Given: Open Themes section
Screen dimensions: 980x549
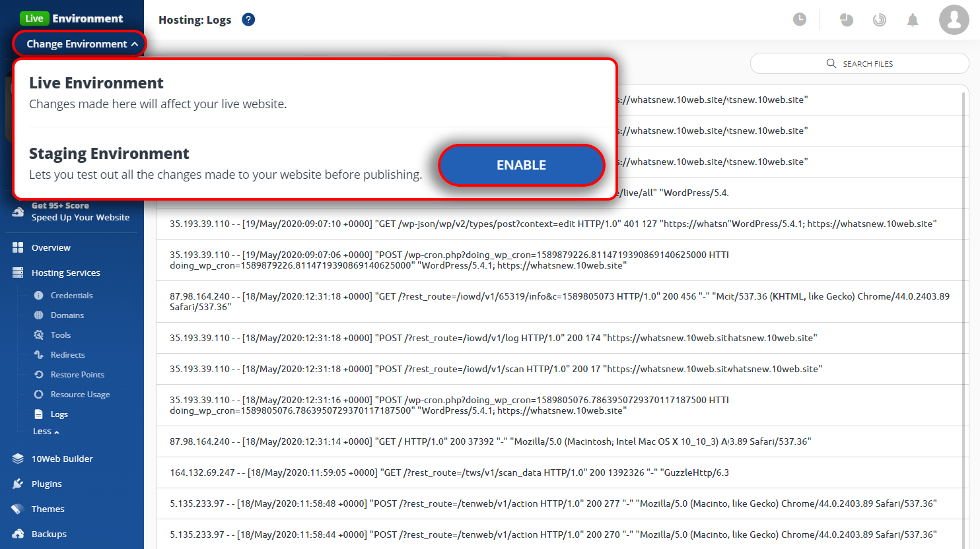Looking at the screenshot, I should pyautogui.click(x=48, y=509).
